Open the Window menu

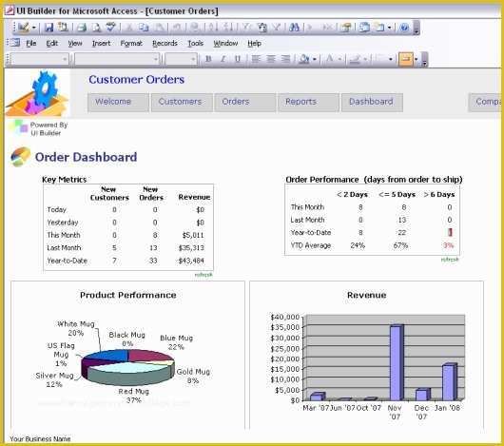pos(225,43)
